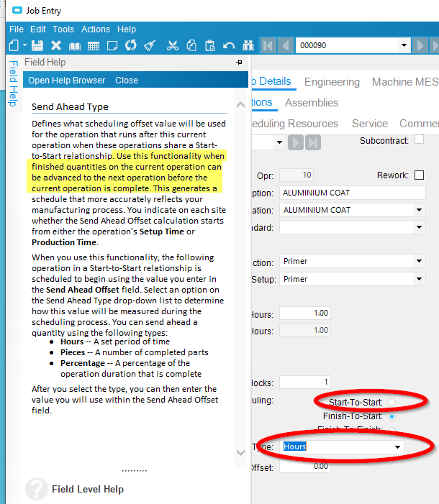
Task: Select the Finish-To-Start radio button
Action: pos(392,416)
